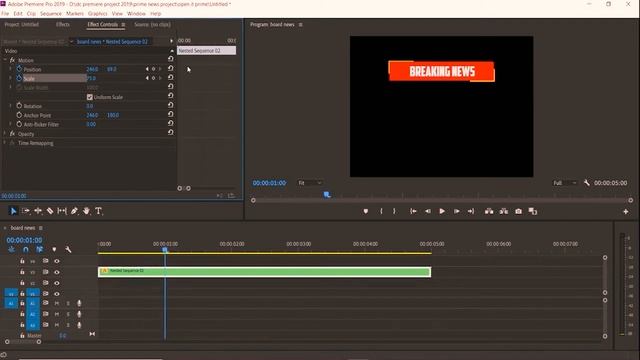Select the Razor tool

[50, 211]
